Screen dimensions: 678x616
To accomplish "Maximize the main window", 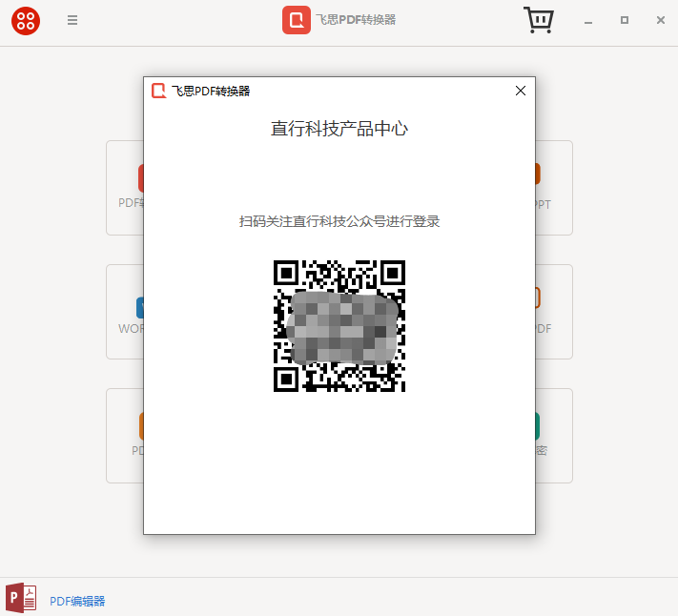I will 624,20.
